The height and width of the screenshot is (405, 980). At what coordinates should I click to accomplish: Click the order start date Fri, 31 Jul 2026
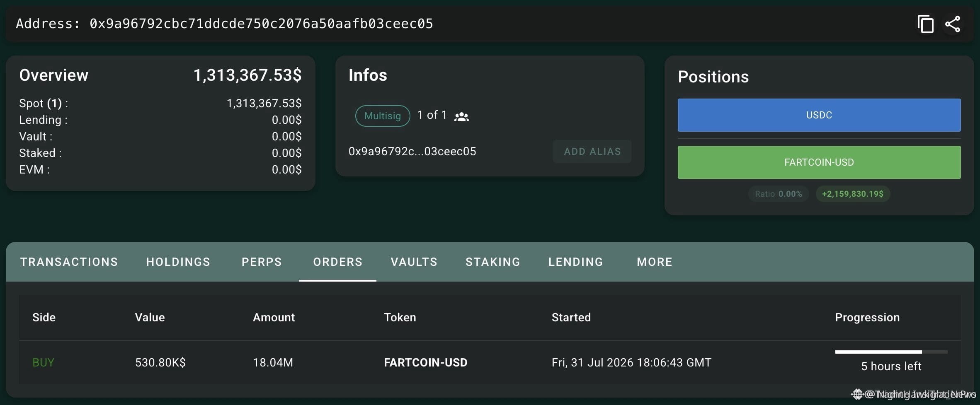coord(631,363)
